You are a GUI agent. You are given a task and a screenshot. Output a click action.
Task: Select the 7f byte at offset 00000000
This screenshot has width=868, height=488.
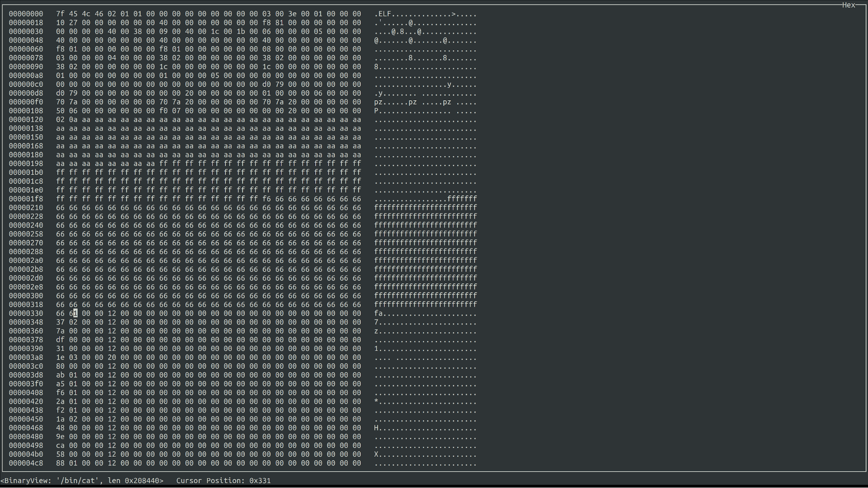(x=60, y=14)
